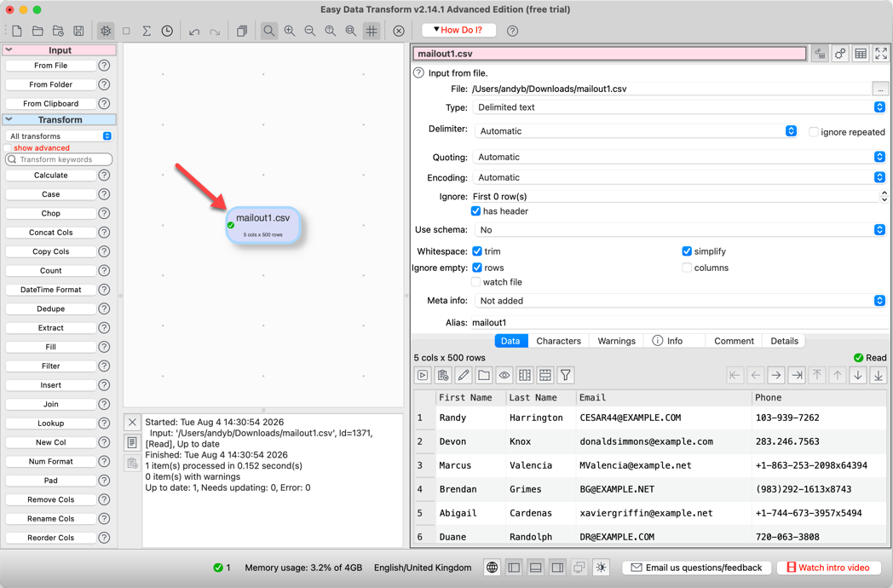Add a Dedupe transform
The height and width of the screenshot is (588, 893).
pos(50,308)
